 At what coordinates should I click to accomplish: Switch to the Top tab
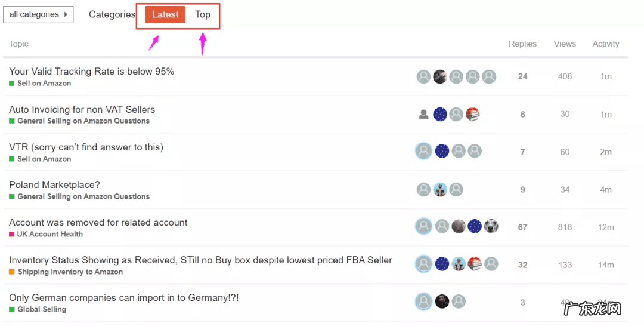tap(203, 14)
